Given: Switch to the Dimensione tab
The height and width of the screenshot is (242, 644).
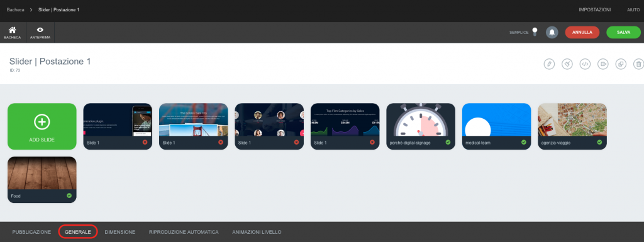Looking at the screenshot, I should coord(120,232).
